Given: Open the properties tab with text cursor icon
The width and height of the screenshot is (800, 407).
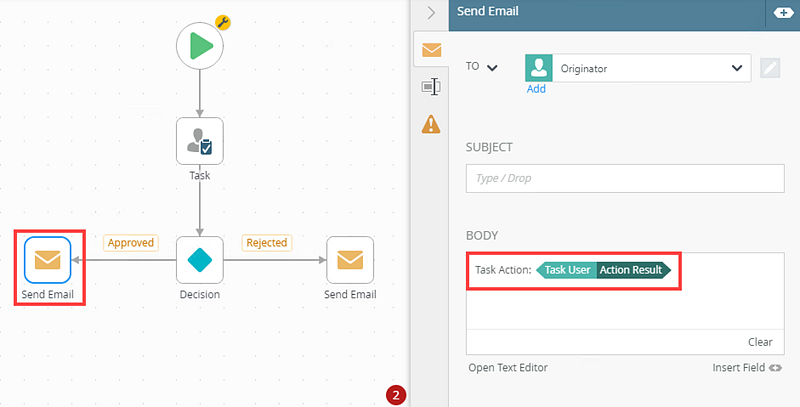Looking at the screenshot, I should pos(431,87).
